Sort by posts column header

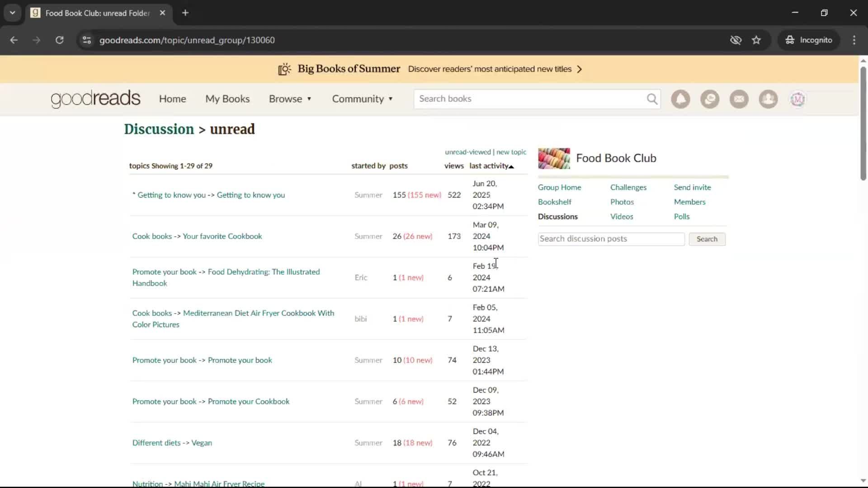coord(398,166)
